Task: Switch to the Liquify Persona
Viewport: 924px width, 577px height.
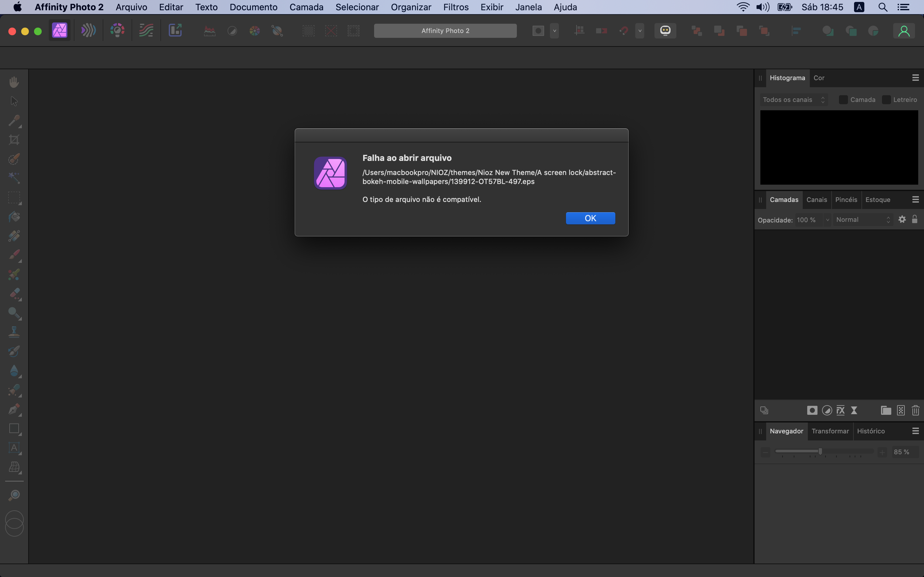Action: tap(88, 30)
